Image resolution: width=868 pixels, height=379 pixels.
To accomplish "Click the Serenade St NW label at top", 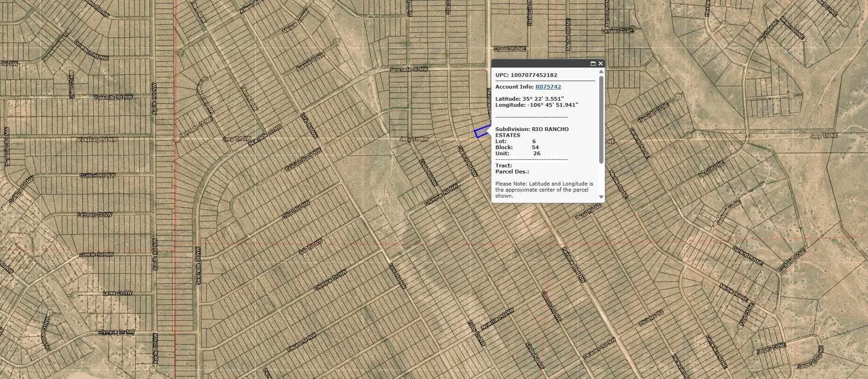I will click(x=409, y=69).
